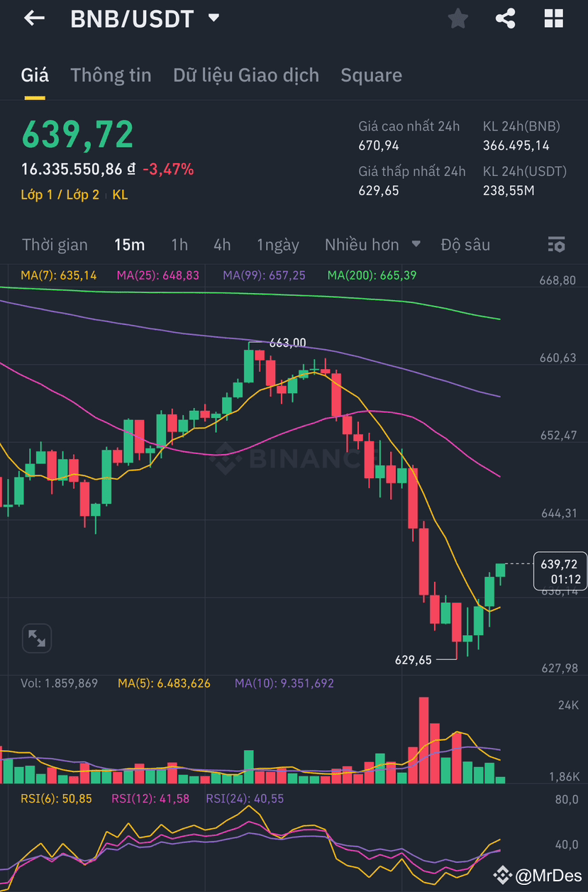Switch to the Thông tin tab
The width and height of the screenshot is (588, 892).
[x=111, y=75]
